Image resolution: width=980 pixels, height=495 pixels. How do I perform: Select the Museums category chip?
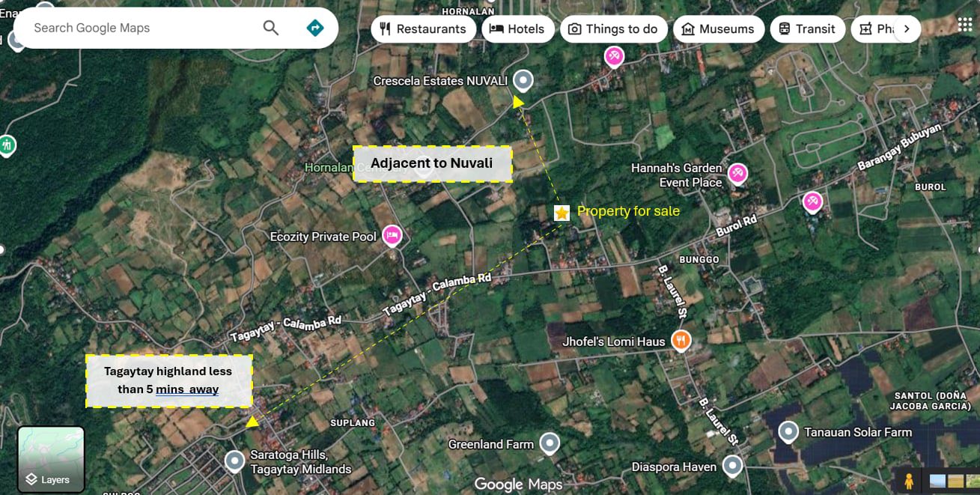[719, 29]
